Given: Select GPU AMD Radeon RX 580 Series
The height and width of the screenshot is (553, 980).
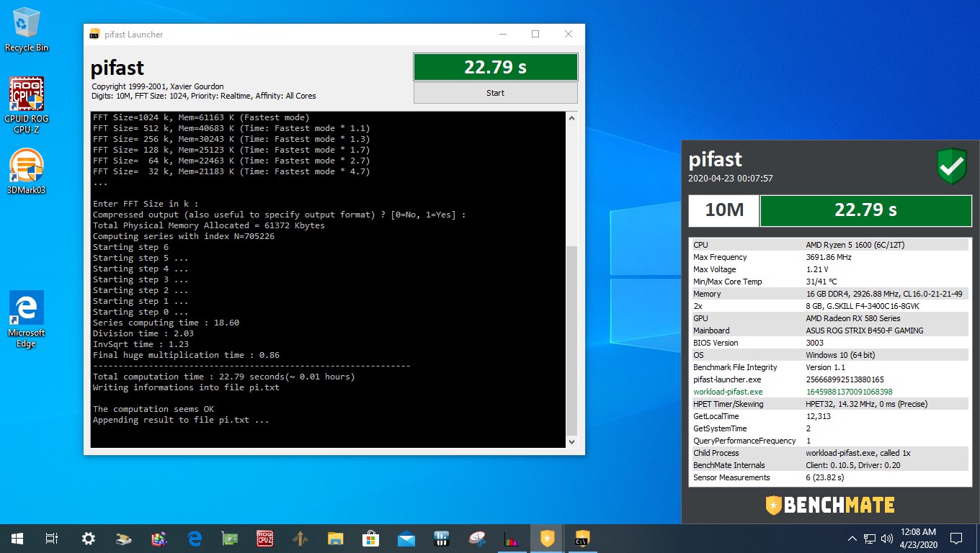Looking at the screenshot, I should pyautogui.click(x=829, y=318).
